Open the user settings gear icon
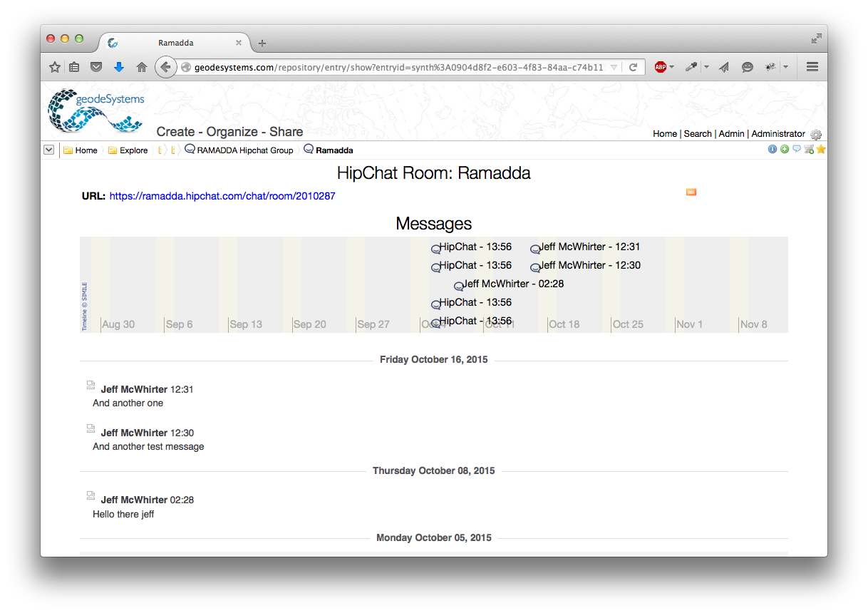The image size is (868, 613). click(816, 134)
